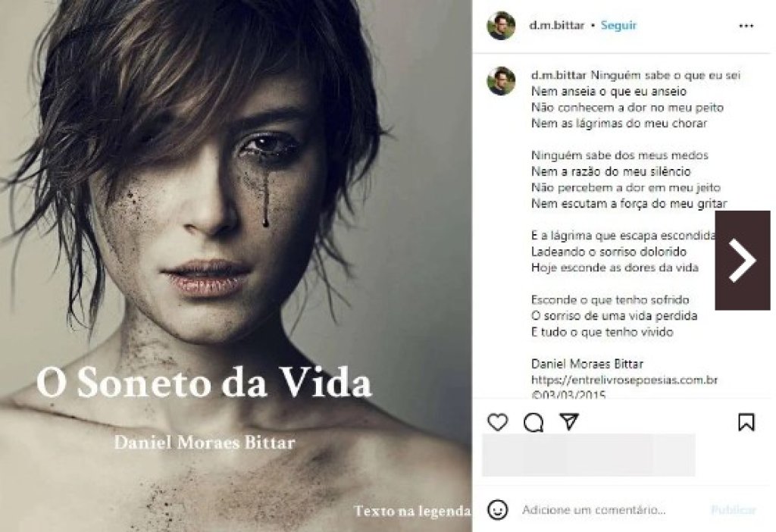Viewport: 776px width, 532px height.
Task: Click the 'O Soneto da Vida' title
Action: 204,383
